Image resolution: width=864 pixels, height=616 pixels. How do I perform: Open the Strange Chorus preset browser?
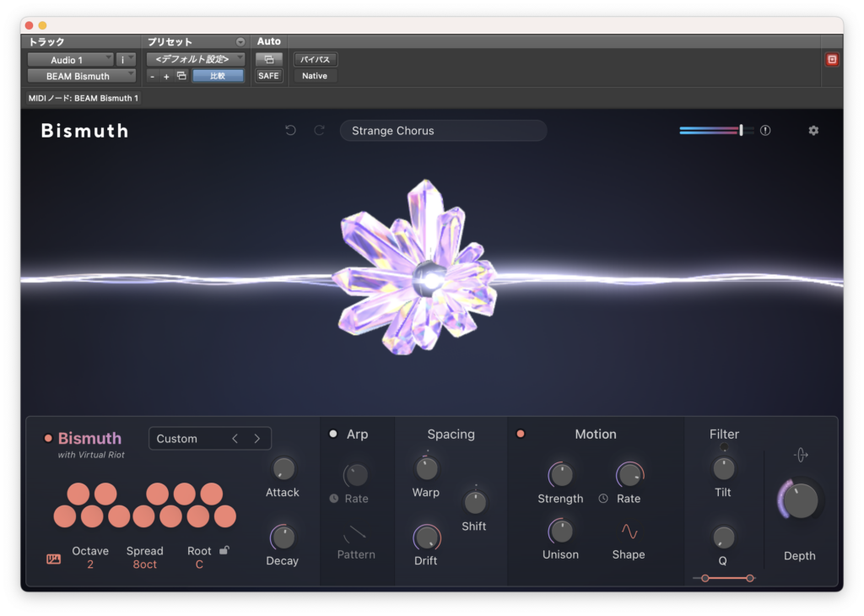coord(444,131)
